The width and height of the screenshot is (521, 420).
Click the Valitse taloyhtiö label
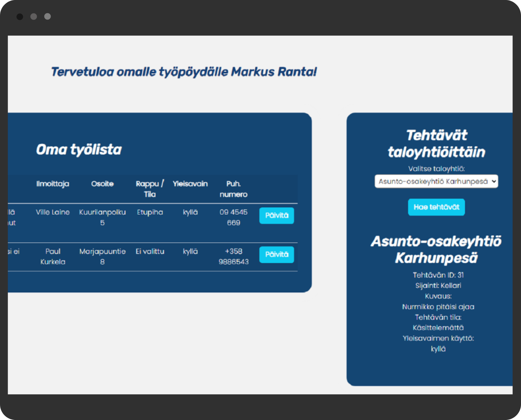pos(436,169)
